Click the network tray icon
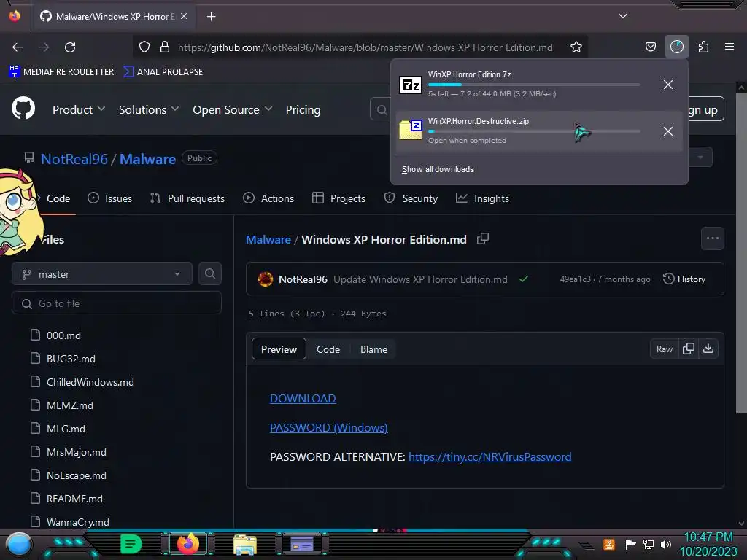Image resolution: width=747 pixels, height=560 pixels. pos(649,544)
